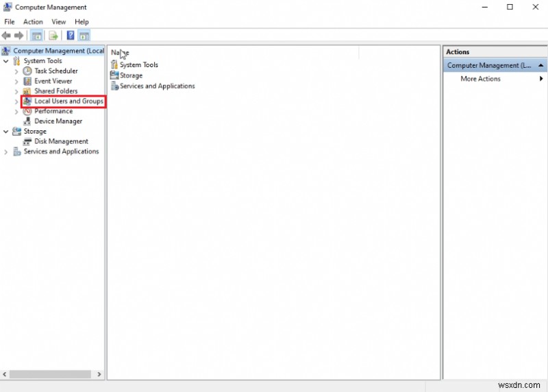Select Device Manager in the tree
This screenshot has width=548, height=392.
click(x=58, y=121)
